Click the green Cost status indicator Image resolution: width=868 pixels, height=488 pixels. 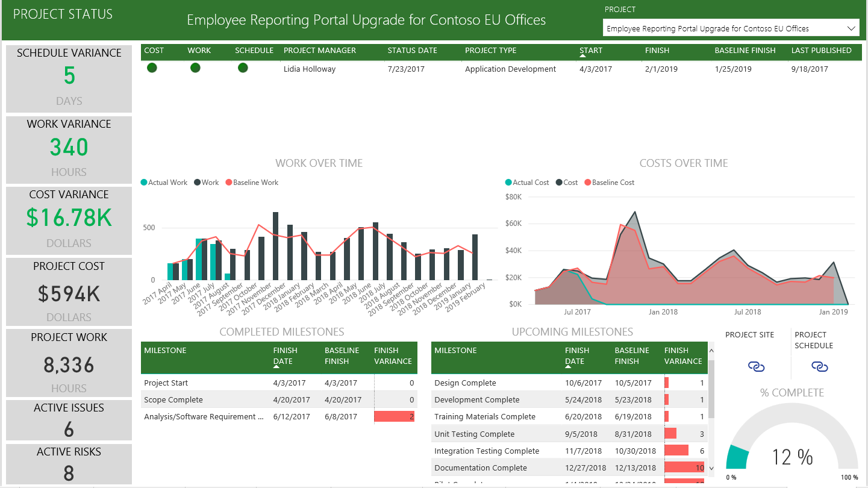152,68
